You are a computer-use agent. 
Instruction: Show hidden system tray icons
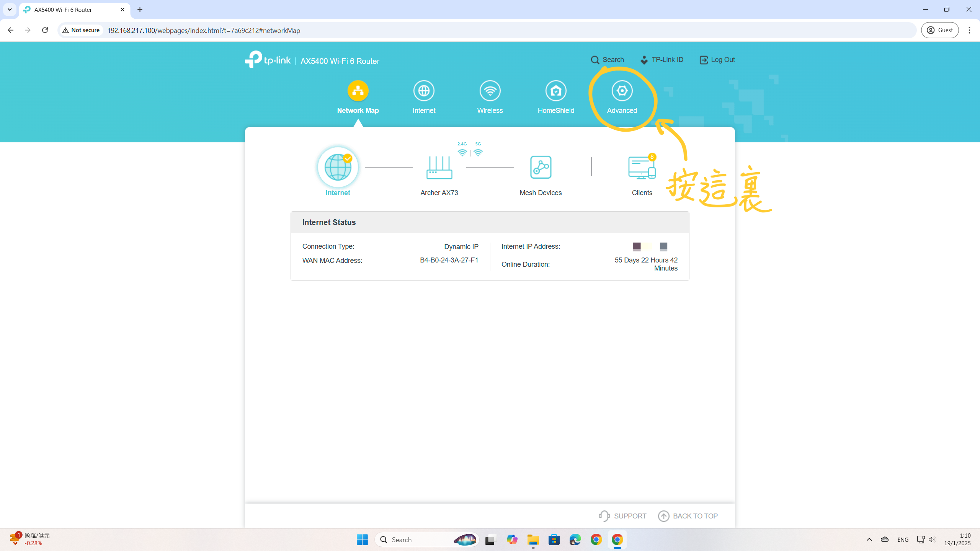coord(869,540)
